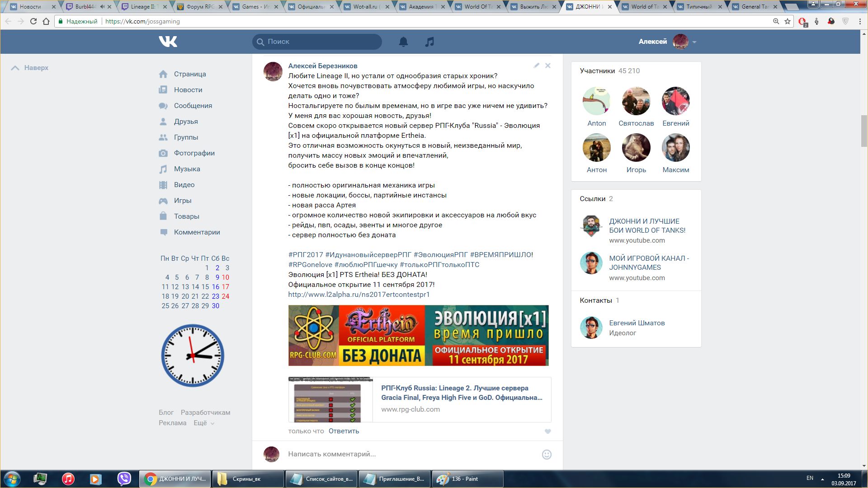The image size is (868, 488).
Task: Open member Евгений avatar
Action: 676,101
